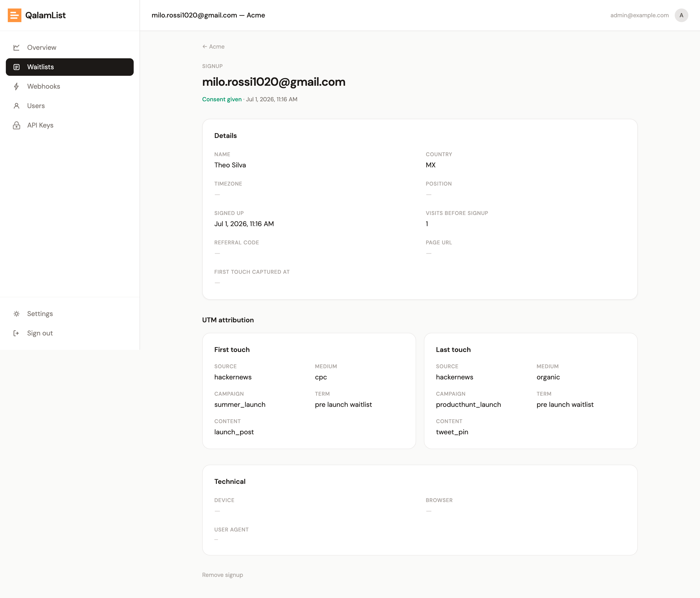Click the QalamList orange logo icon
This screenshot has width=700, height=598.
point(15,15)
